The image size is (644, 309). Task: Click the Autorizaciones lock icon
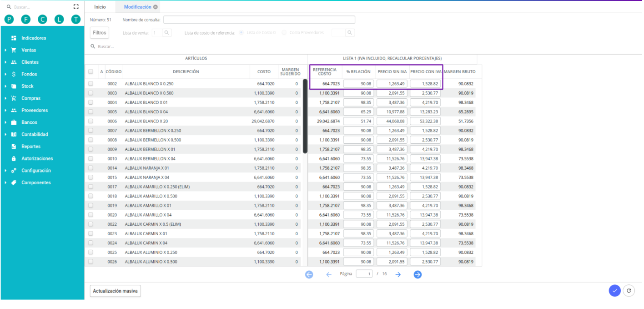click(x=14, y=159)
